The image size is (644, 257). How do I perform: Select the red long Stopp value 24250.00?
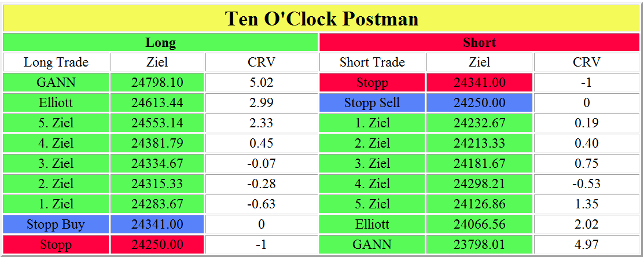[x=157, y=244]
